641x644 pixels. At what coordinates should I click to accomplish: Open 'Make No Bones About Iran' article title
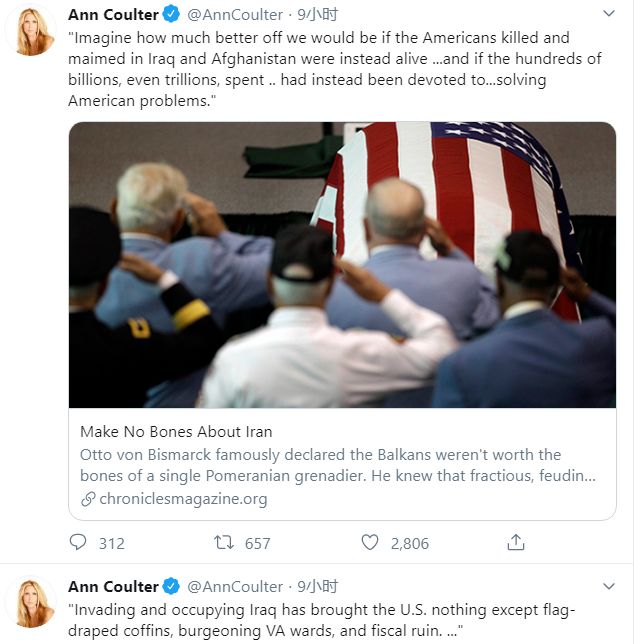(176, 432)
